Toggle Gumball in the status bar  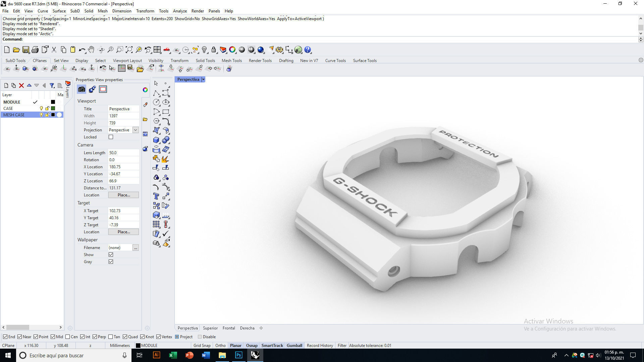[x=294, y=346]
